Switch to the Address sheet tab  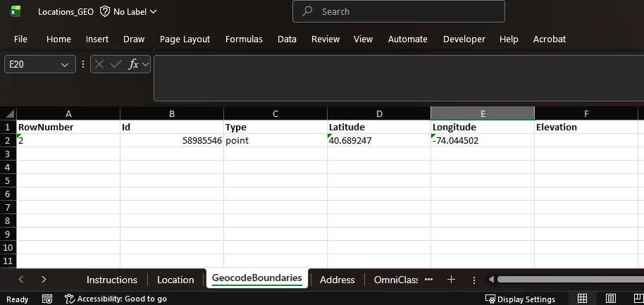tap(337, 280)
